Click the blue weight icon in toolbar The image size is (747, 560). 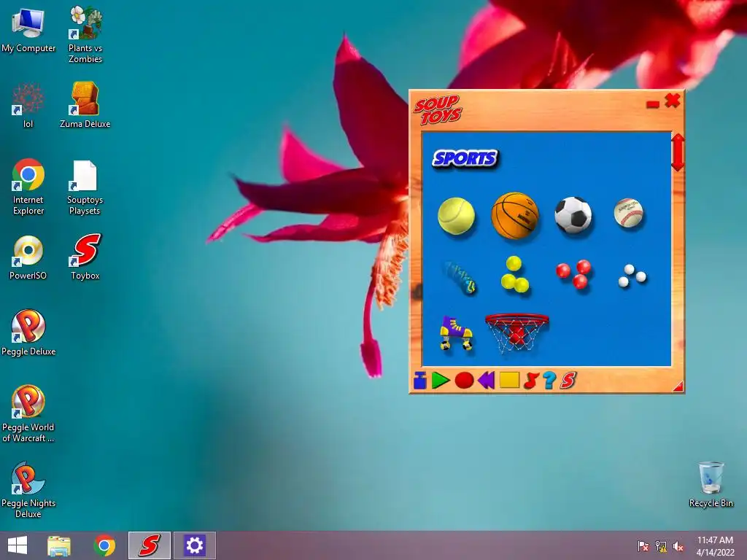coord(419,380)
